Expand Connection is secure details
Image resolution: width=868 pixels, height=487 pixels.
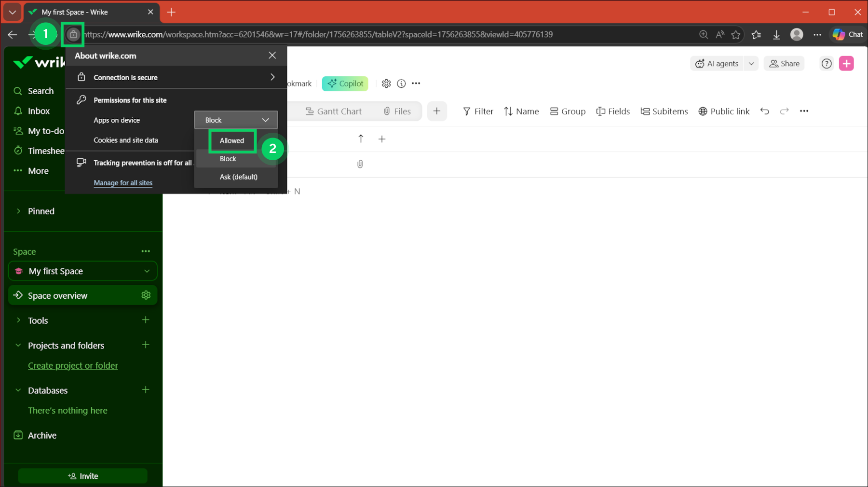[x=176, y=77]
